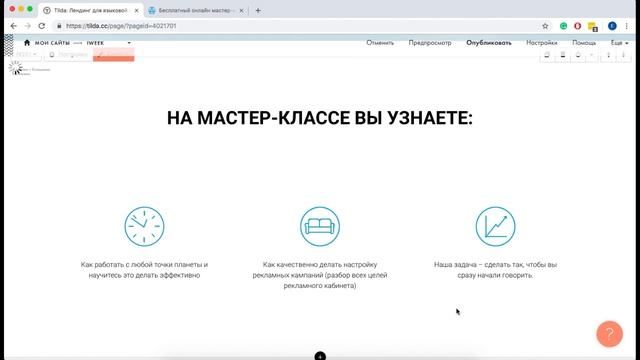Viewport: 640px width, 360px height.
Task: Click the black plus add-block button
Action: click(x=320, y=356)
